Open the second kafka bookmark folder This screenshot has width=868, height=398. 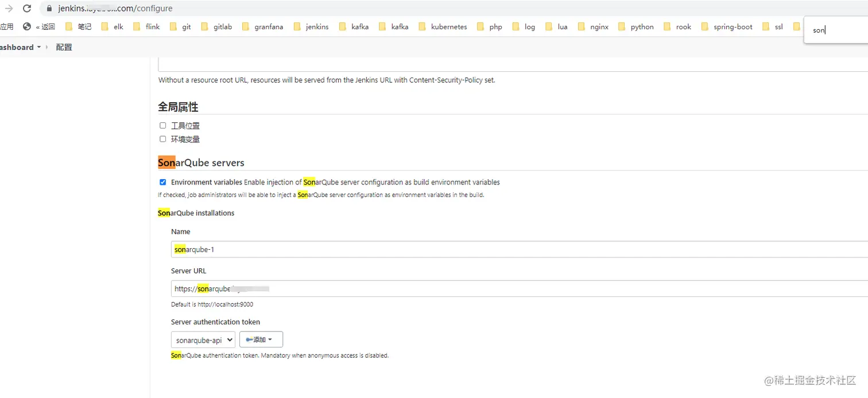[x=393, y=26]
